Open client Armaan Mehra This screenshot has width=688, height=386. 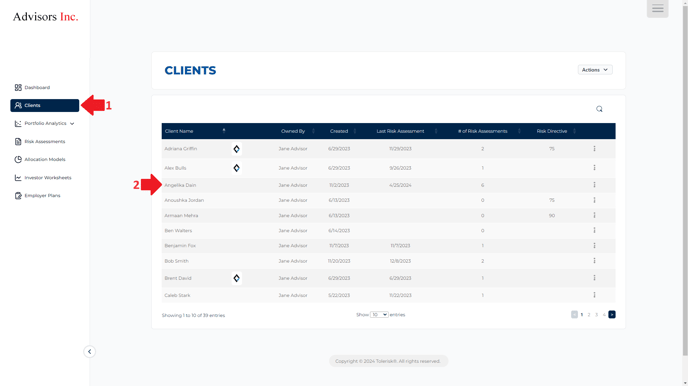[x=181, y=216]
